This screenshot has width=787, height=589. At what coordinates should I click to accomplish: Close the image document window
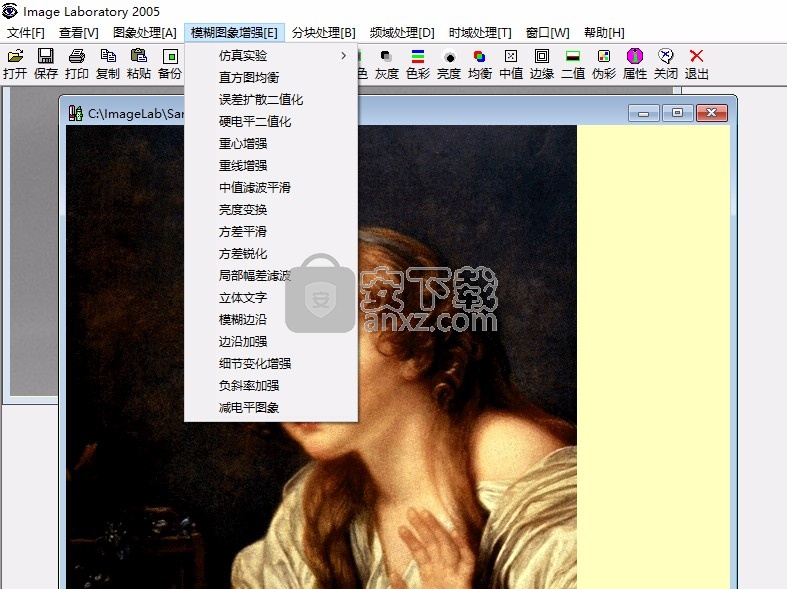711,113
